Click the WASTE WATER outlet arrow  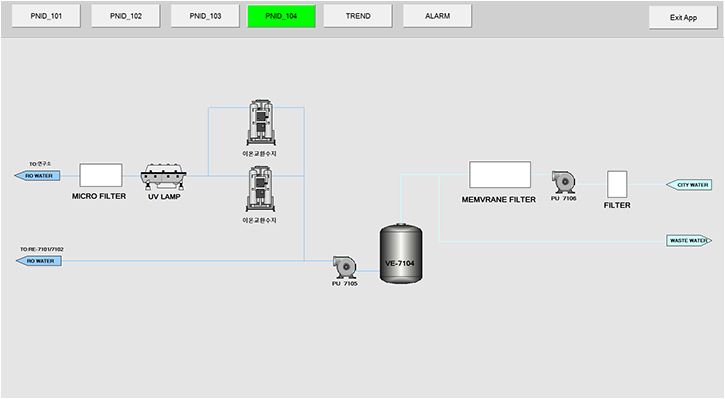[x=689, y=240]
